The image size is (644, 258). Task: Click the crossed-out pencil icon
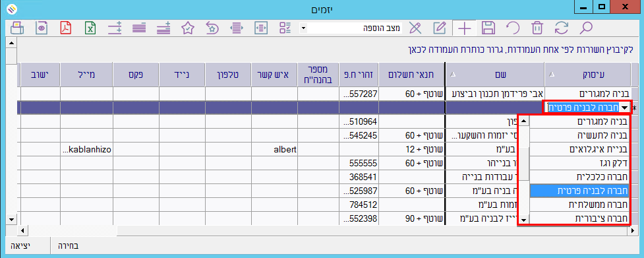click(415, 28)
